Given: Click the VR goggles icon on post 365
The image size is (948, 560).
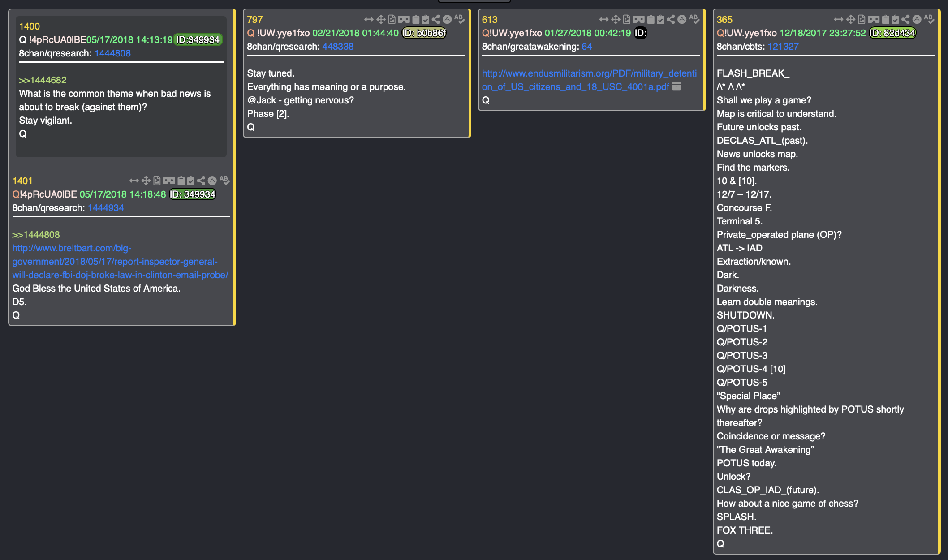Looking at the screenshot, I should tap(873, 19).
